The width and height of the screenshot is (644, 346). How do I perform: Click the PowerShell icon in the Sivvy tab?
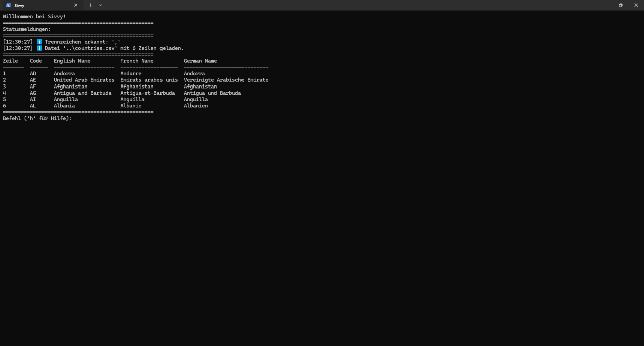pos(8,5)
